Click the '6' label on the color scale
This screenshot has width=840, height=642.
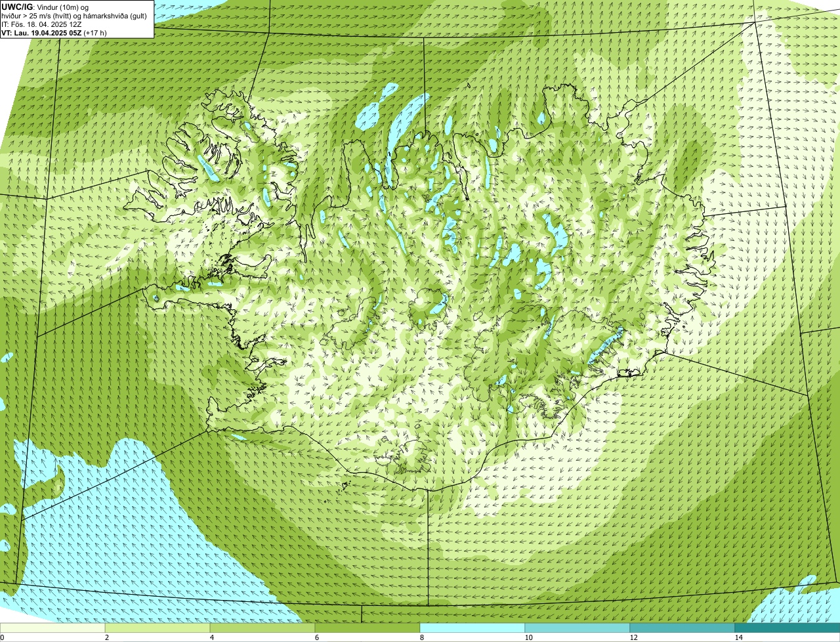[316, 637]
